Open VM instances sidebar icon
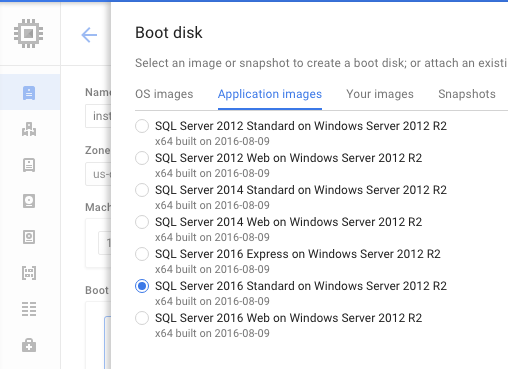 coord(29,93)
